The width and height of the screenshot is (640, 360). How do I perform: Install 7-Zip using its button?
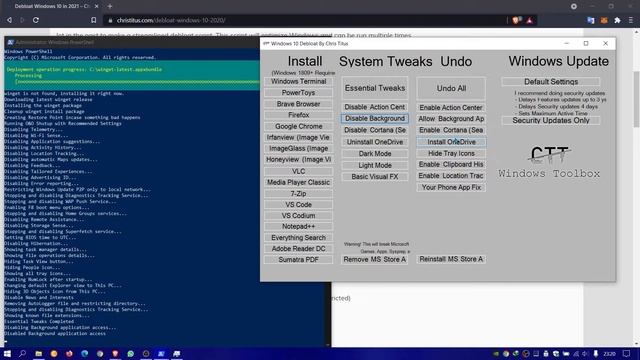point(298,193)
